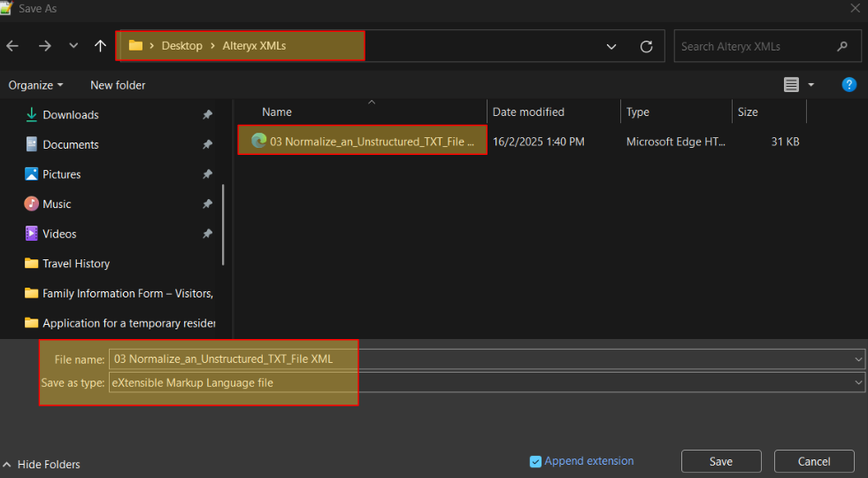Screen dimensions: 868x478
Task: Select Desktop in the address breadcrumb
Action: 182,46
